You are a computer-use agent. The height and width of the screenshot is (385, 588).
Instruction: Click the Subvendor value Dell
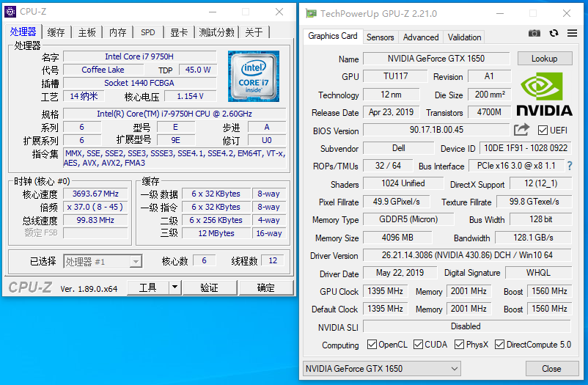pos(398,148)
